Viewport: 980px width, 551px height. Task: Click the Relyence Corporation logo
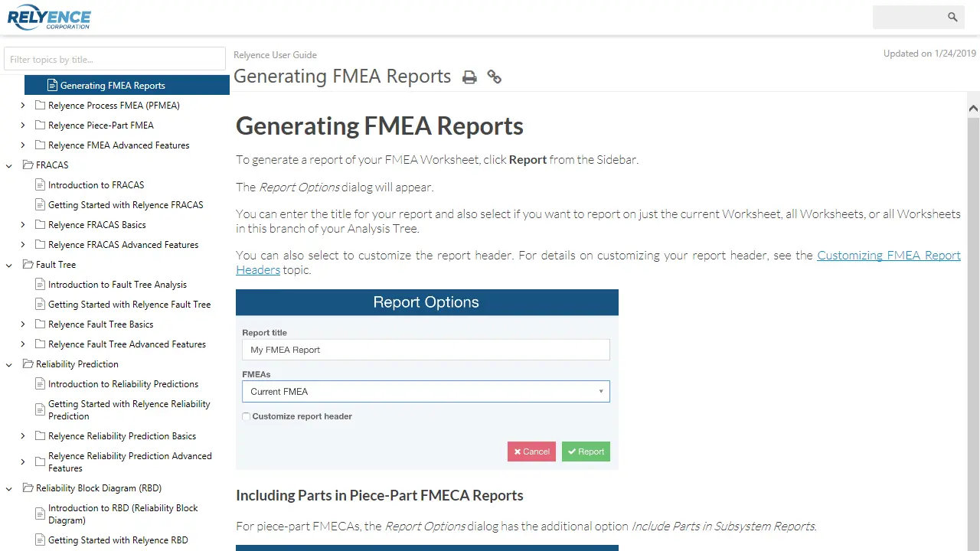49,18
